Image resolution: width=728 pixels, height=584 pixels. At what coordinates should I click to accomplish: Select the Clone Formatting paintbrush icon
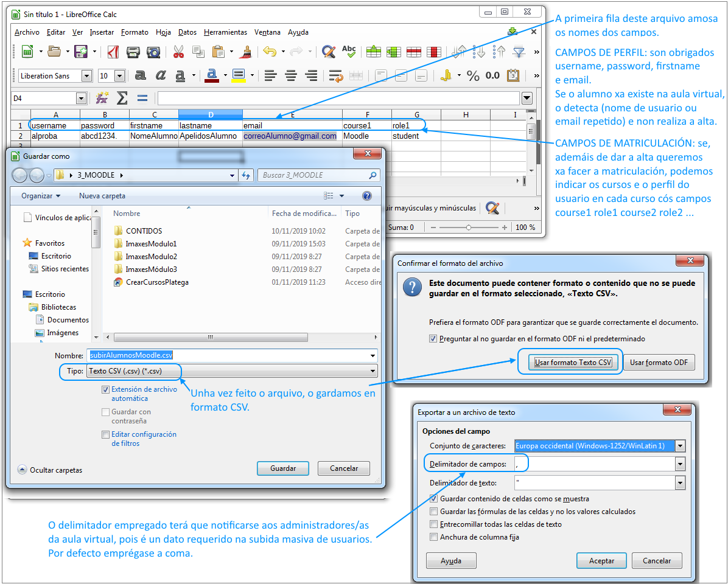[246, 52]
